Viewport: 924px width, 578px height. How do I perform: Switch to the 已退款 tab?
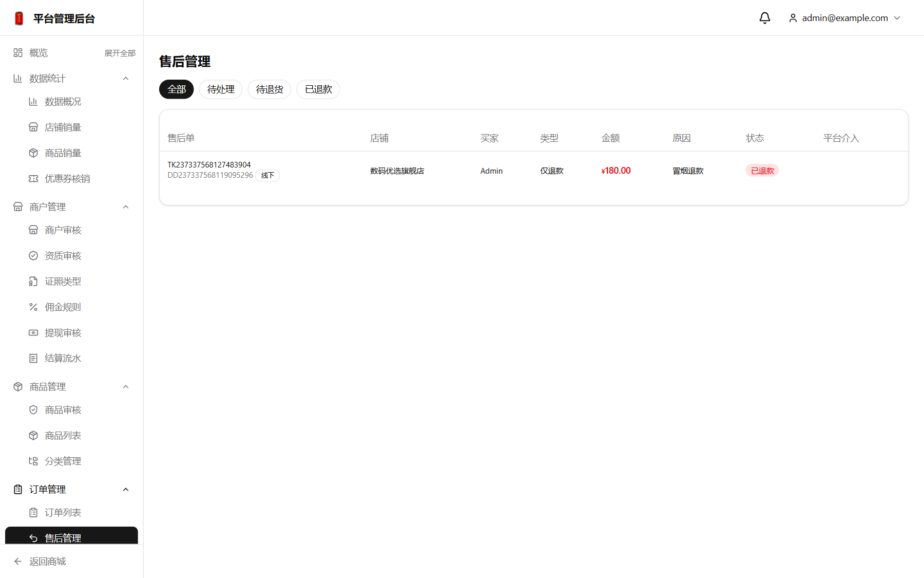click(318, 89)
